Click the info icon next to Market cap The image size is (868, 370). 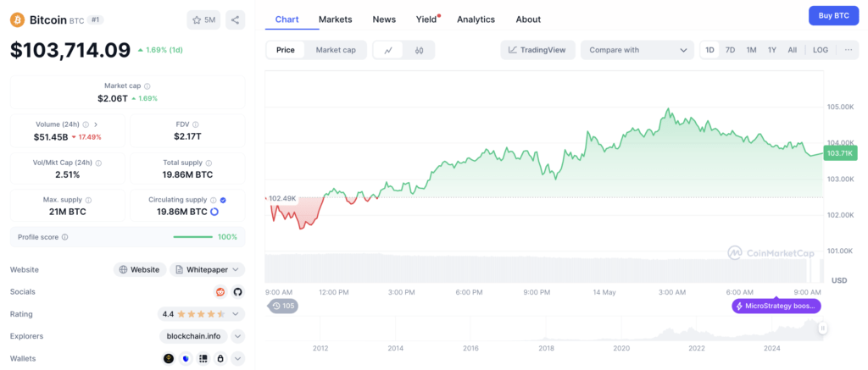click(x=147, y=86)
